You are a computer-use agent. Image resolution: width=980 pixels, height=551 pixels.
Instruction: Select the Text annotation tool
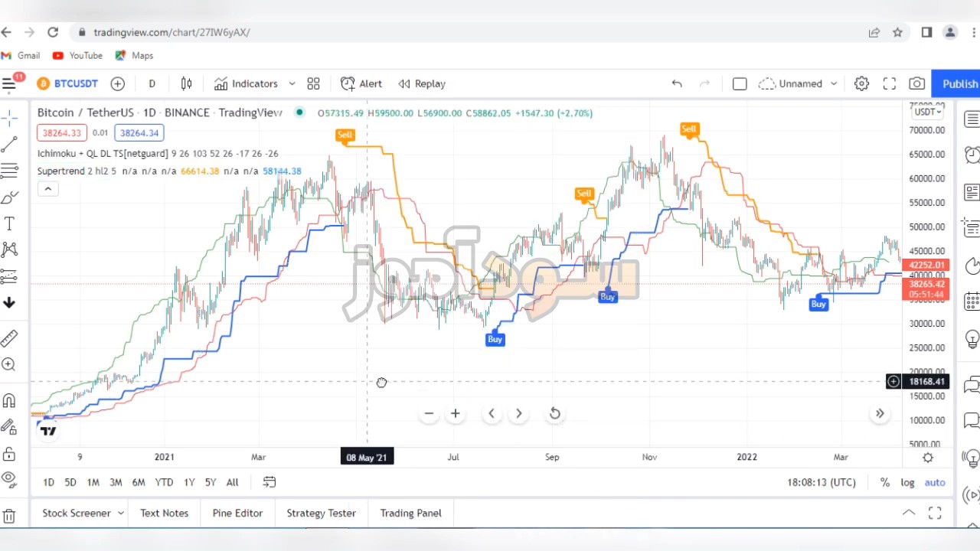[x=9, y=223]
